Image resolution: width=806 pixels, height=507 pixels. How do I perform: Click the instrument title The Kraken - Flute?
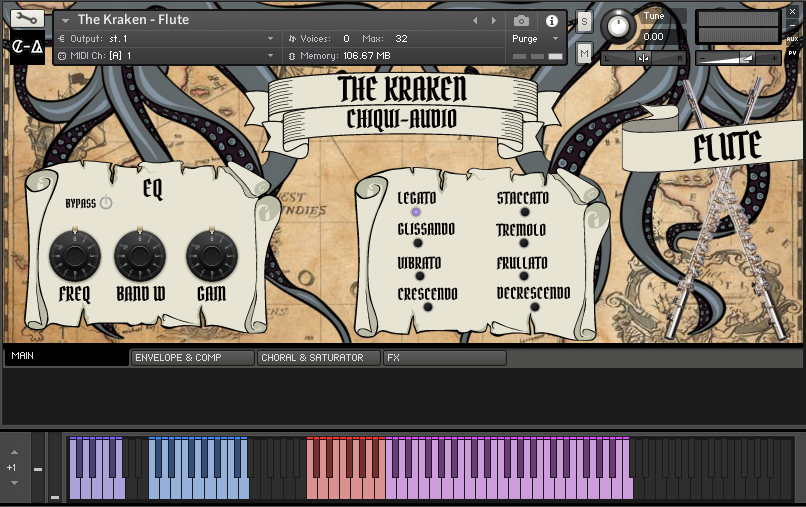pyautogui.click(x=133, y=20)
